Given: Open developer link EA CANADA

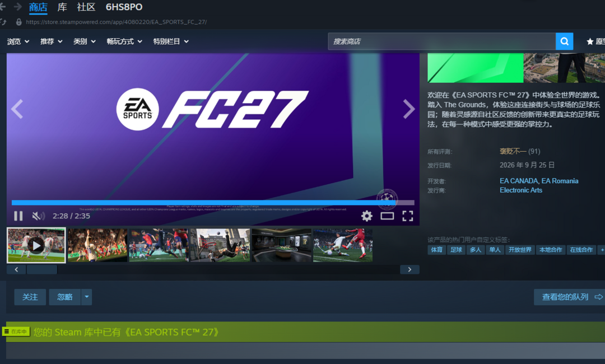Looking at the screenshot, I should pos(519,181).
